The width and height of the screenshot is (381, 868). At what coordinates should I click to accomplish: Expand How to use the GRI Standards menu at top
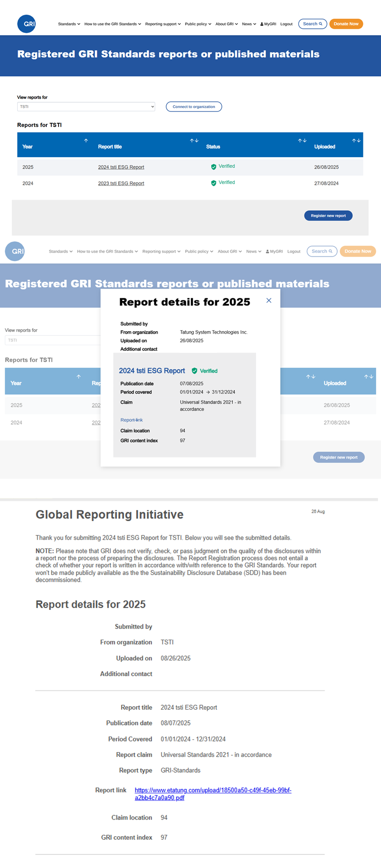112,24
